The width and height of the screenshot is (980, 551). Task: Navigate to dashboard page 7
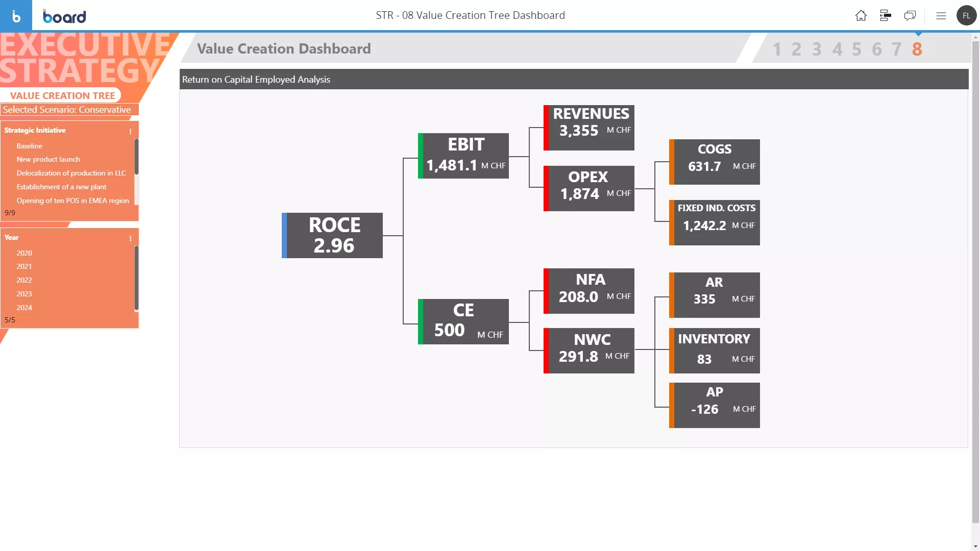pos(897,48)
